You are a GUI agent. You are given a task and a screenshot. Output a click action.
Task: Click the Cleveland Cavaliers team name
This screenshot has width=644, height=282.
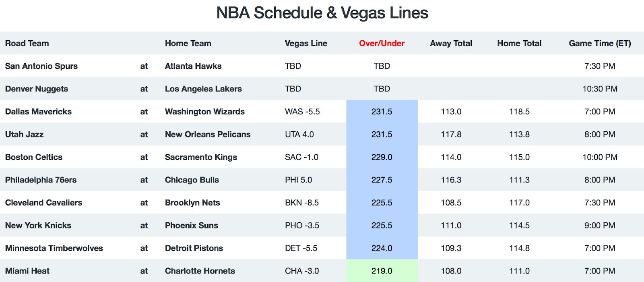coord(43,203)
